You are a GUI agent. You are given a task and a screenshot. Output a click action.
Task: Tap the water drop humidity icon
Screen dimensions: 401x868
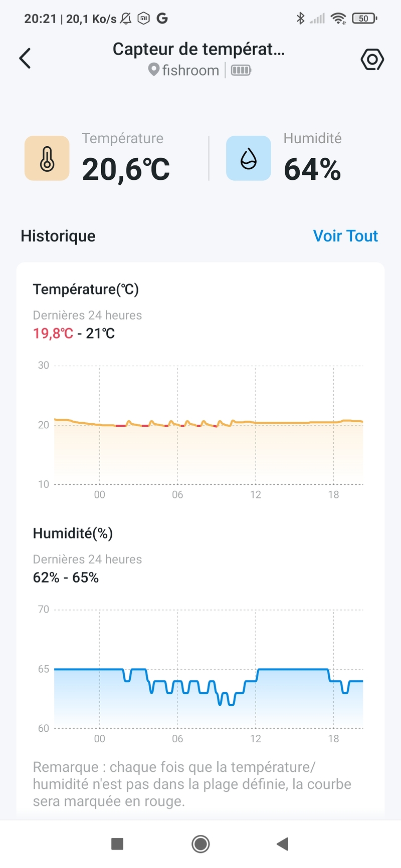point(249,158)
